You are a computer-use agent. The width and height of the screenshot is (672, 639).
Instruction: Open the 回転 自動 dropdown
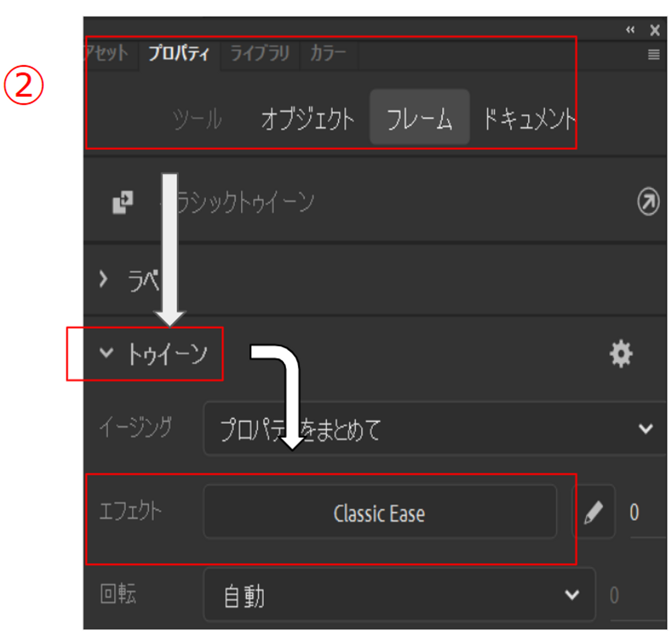(x=400, y=595)
